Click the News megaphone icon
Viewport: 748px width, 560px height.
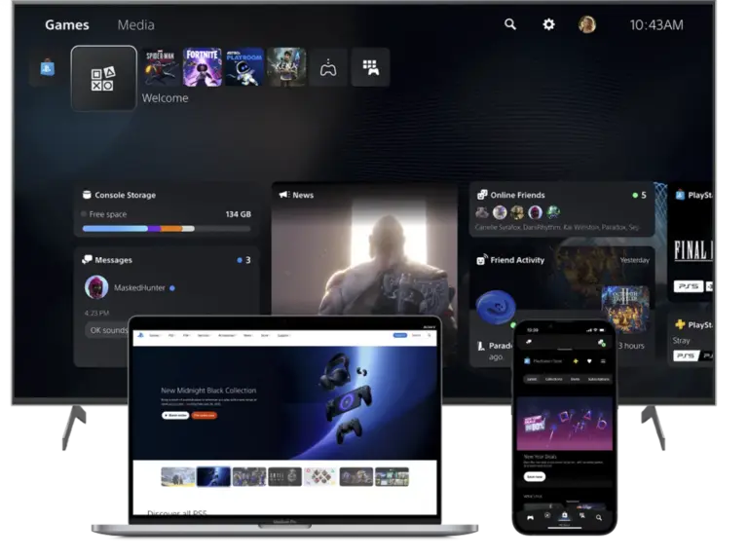tap(284, 195)
